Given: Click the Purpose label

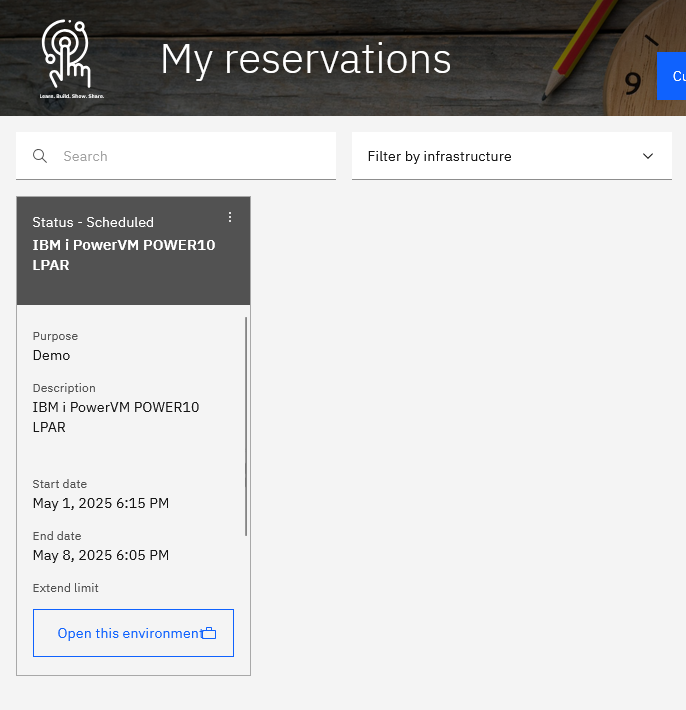Looking at the screenshot, I should 55,336.
